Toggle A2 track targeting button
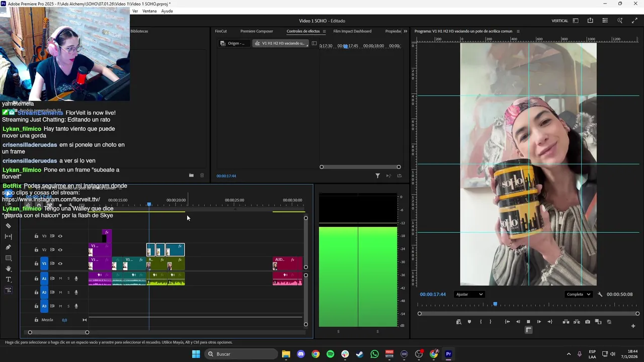 [44, 292]
